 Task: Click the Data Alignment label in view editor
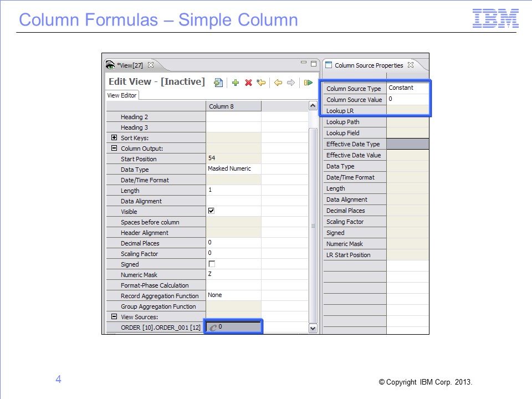[141, 201]
